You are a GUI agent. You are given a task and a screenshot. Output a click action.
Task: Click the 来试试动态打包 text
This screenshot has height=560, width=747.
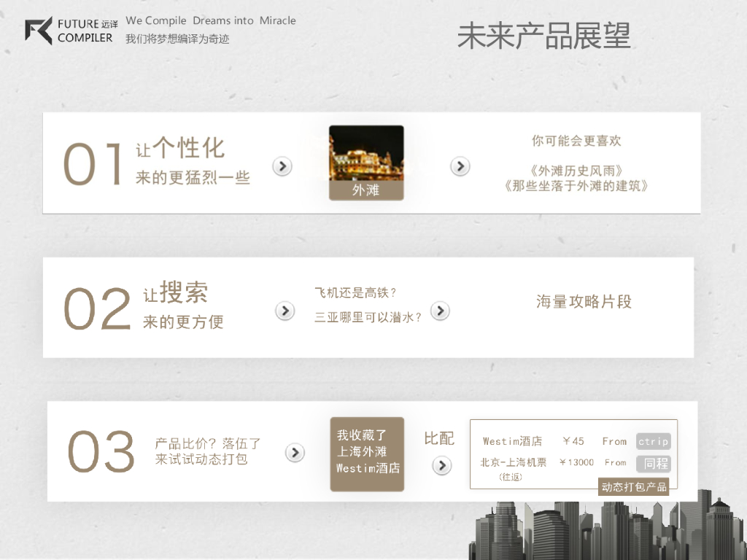pyautogui.click(x=201, y=459)
